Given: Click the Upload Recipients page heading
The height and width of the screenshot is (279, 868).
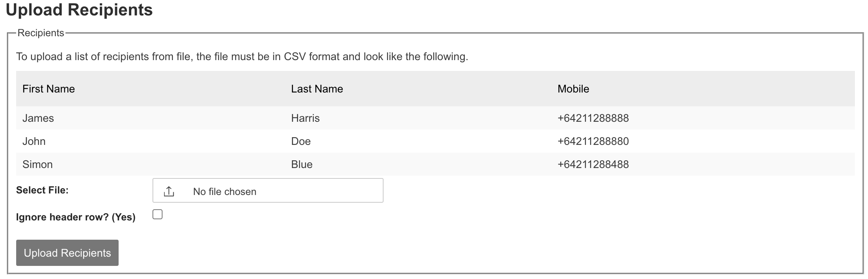Looking at the screenshot, I should coord(79,10).
